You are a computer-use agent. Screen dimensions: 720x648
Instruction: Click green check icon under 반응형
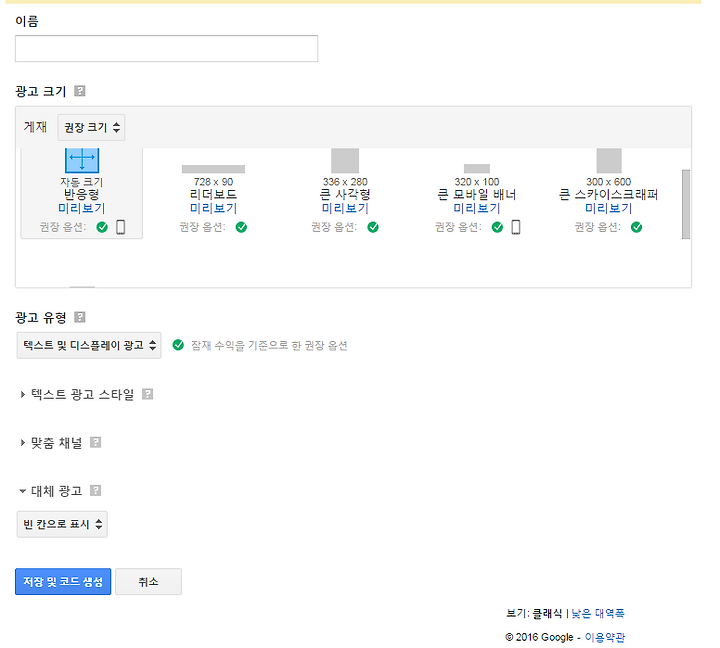(102, 227)
